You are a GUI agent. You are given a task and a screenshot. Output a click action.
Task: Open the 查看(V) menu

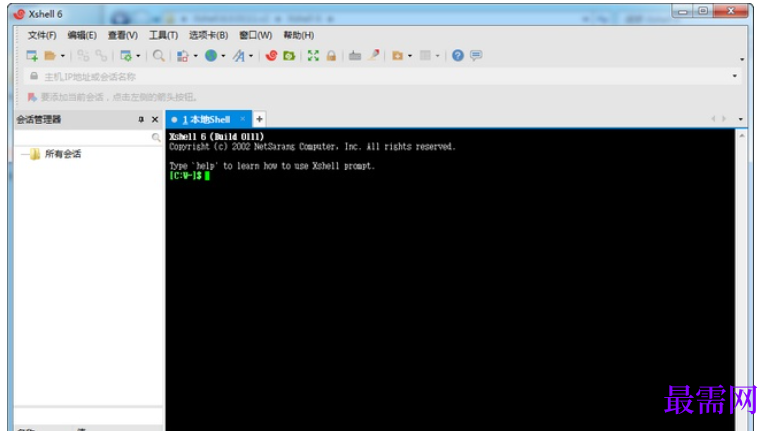[123, 35]
